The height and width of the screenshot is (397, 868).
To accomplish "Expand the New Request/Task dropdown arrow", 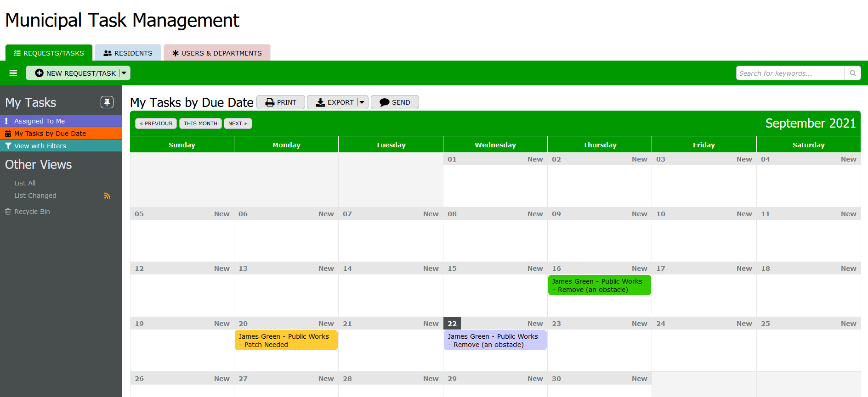I will (124, 73).
